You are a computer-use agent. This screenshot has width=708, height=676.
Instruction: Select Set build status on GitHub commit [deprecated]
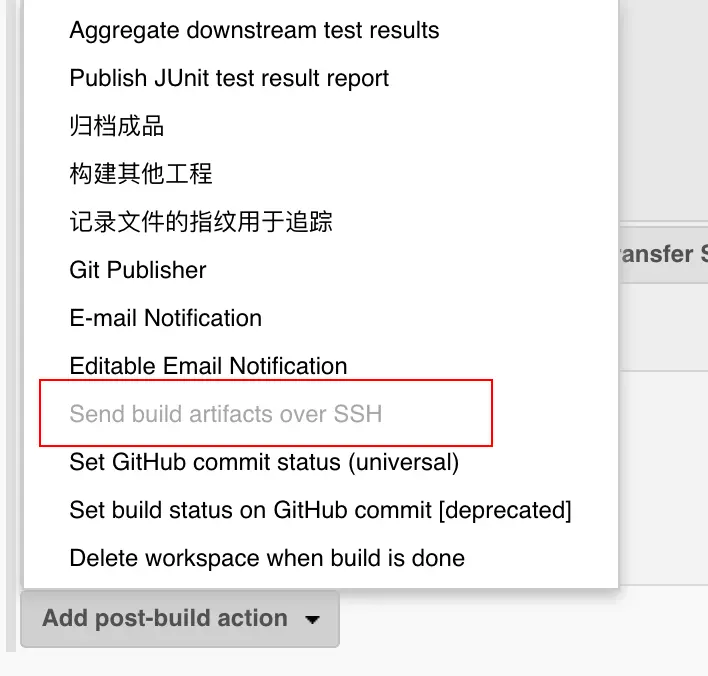click(x=320, y=510)
